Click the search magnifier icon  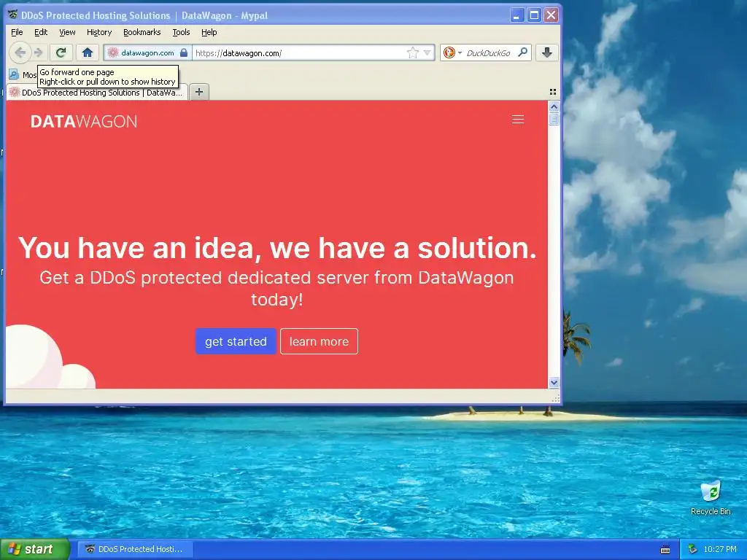click(x=522, y=52)
